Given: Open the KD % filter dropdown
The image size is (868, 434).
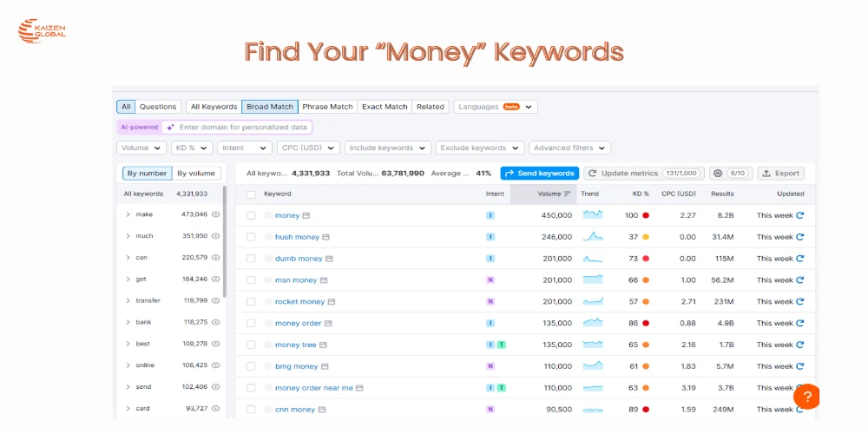Looking at the screenshot, I should (x=192, y=148).
